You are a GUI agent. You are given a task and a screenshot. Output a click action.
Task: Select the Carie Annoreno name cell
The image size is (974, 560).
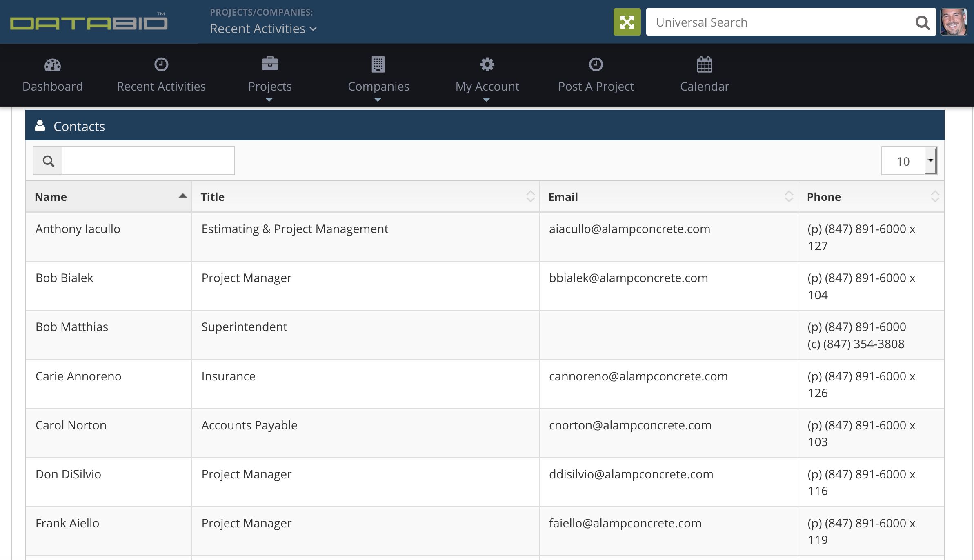[x=109, y=384]
